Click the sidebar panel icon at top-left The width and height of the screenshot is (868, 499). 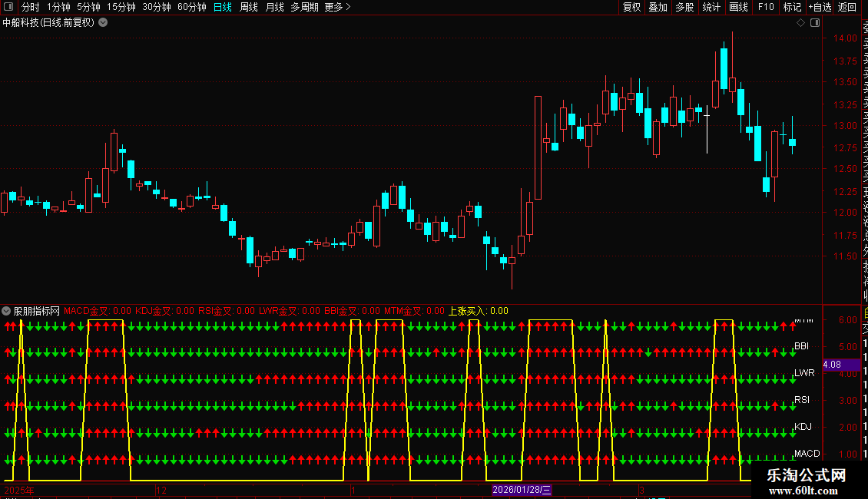(8, 7)
